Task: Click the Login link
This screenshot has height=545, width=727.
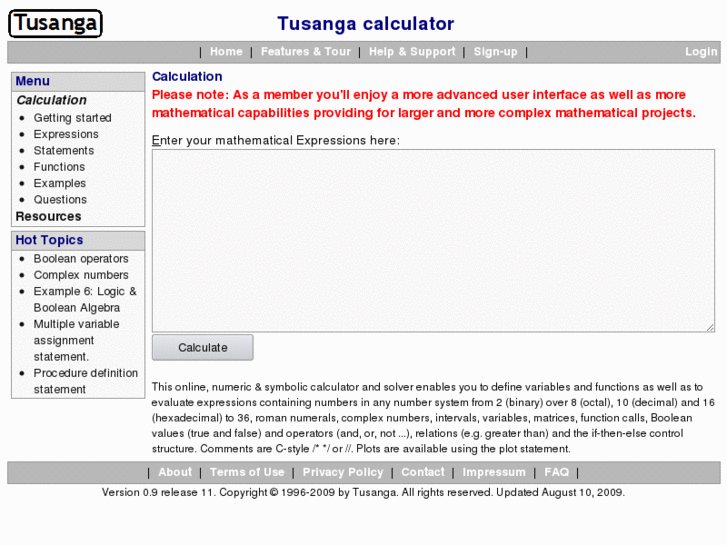Action: point(701,51)
